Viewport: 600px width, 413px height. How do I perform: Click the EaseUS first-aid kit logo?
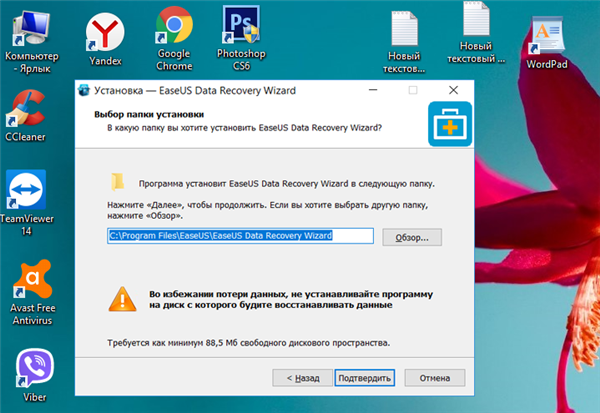click(x=450, y=124)
